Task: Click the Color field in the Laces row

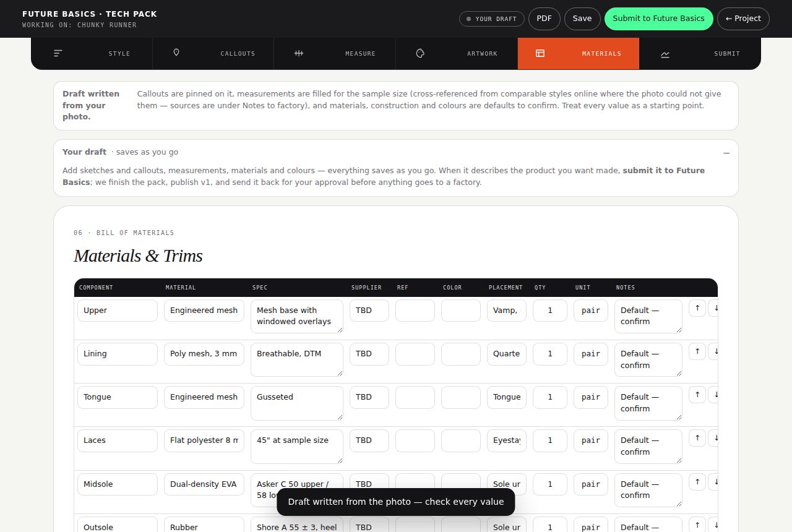Action: pyautogui.click(x=461, y=440)
